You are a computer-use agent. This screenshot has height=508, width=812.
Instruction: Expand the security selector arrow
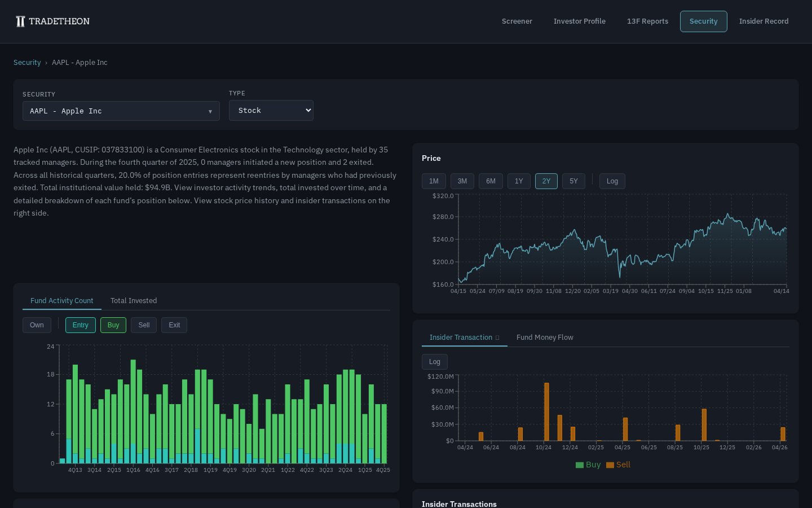coord(210,112)
